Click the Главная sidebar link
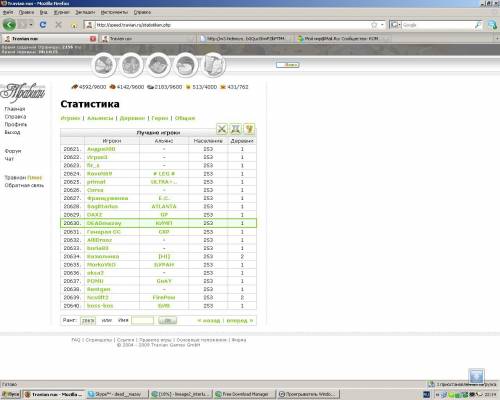Screen dimensions: 500x400 tap(15, 109)
